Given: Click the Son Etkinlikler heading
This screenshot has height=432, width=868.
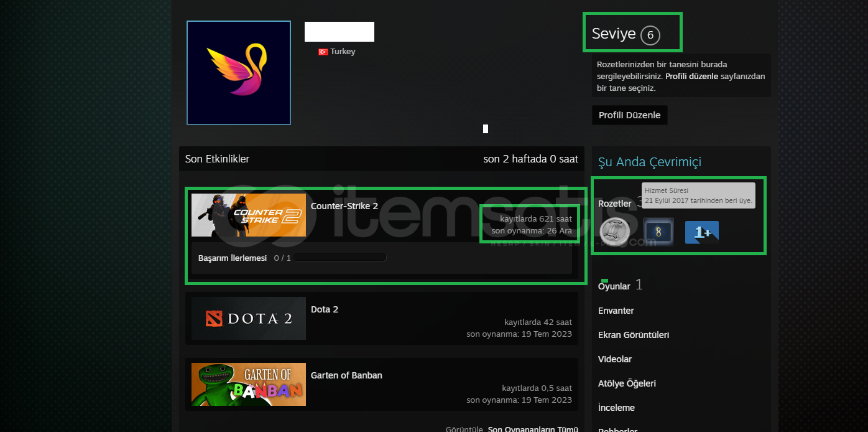Looking at the screenshot, I should click(x=217, y=159).
